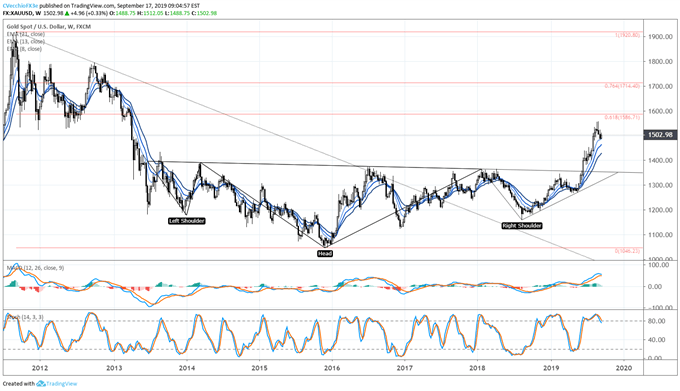
Task: Click the 'Gold Spot / U.S. Dollar, W, FXCM' title
Action: click(49, 27)
